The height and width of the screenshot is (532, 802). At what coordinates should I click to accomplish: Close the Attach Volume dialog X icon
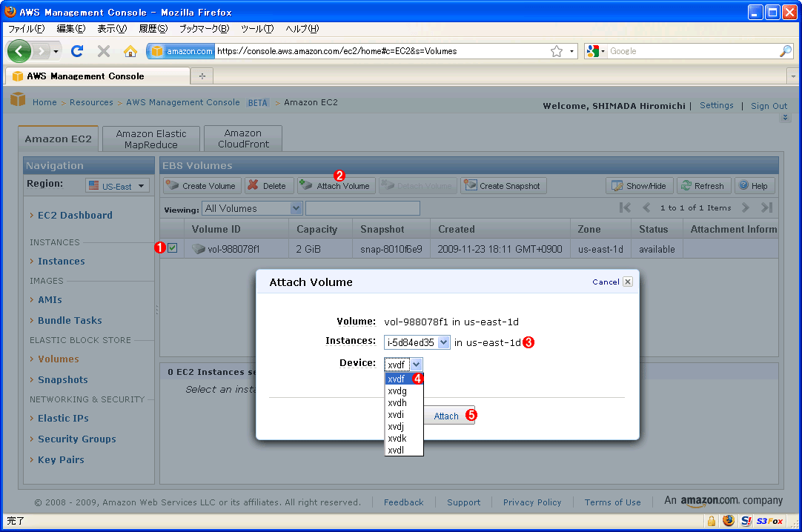click(x=628, y=282)
